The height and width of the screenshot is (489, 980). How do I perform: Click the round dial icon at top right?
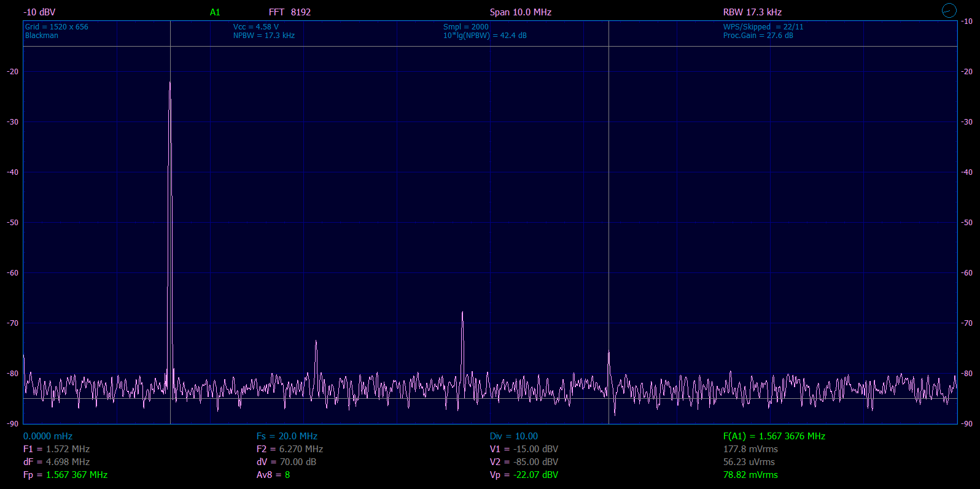click(949, 10)
